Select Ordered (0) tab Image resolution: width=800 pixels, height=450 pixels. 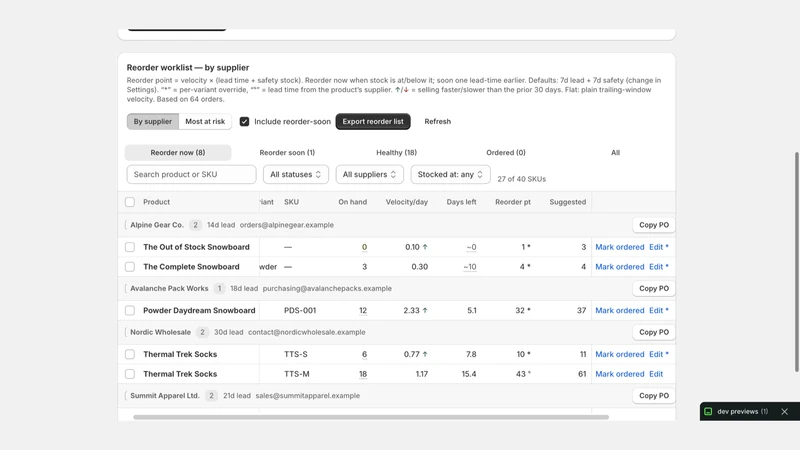[x=506, y=153]
